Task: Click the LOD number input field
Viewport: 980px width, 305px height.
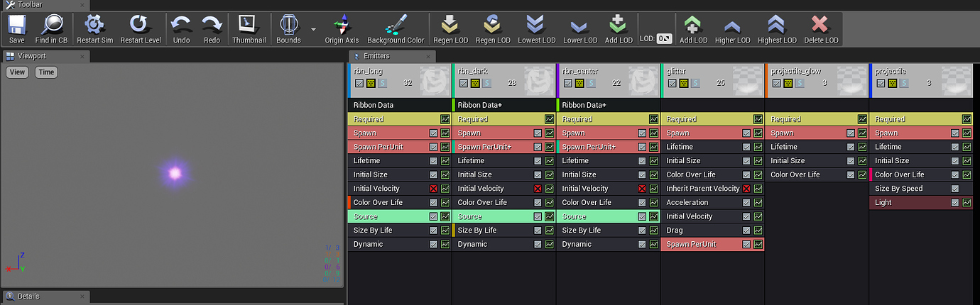Action: pyautogui.click(x=664, y=39)
